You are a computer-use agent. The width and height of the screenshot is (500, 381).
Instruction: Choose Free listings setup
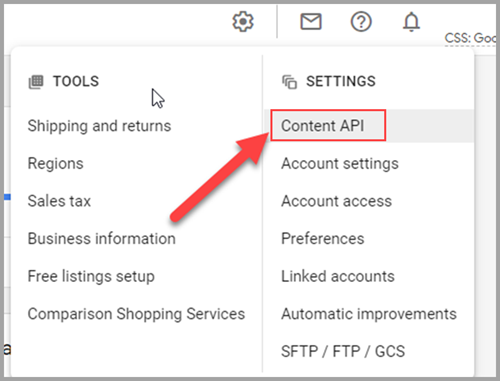click(91, 276)
